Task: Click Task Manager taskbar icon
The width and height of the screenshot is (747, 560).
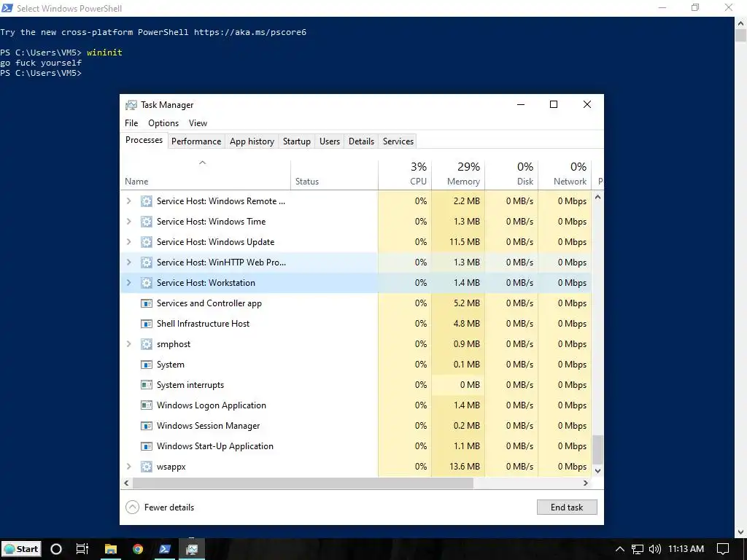Action: pos(192,549)
